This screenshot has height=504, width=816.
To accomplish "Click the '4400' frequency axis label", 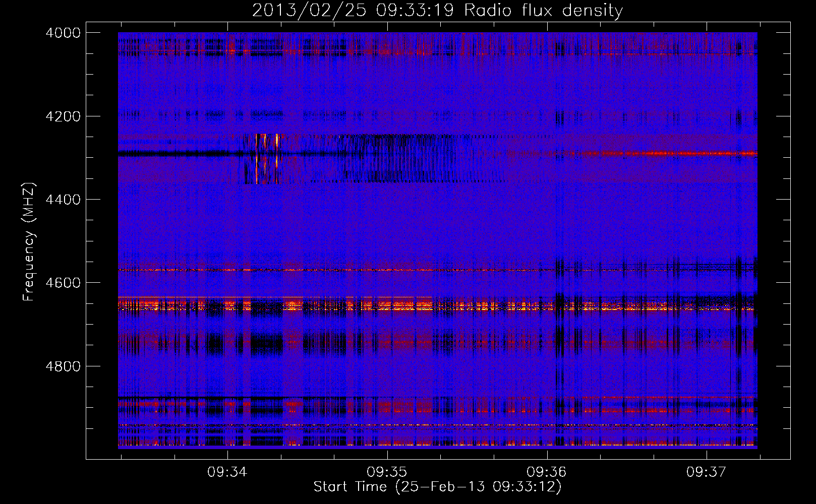I will pos(63,200).
